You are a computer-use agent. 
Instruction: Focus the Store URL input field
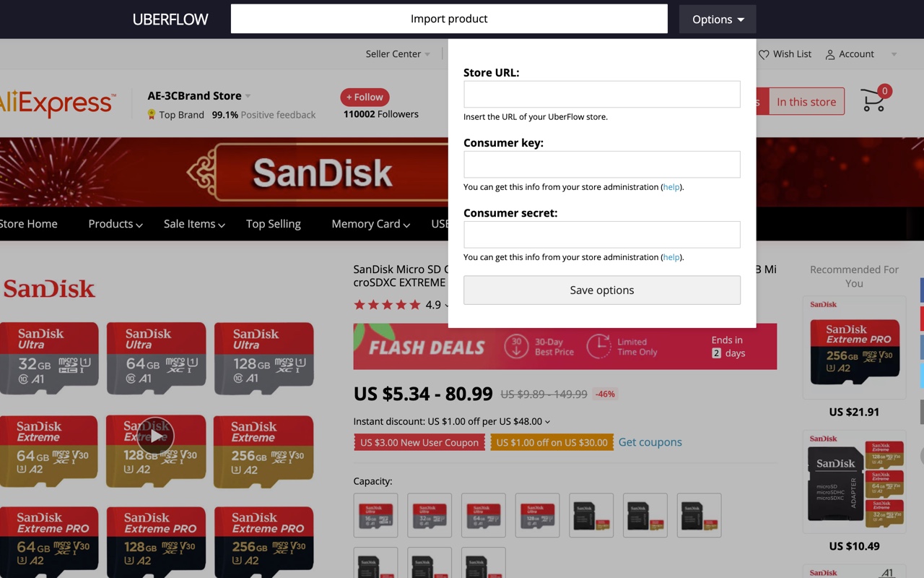602,95
